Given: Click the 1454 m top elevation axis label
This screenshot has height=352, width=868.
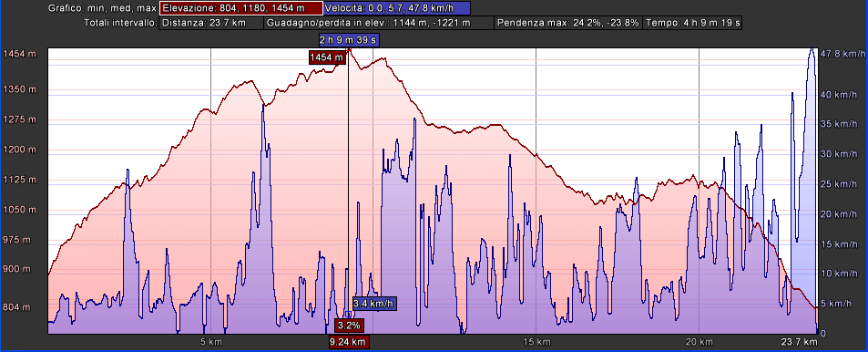Looking at the screenshot, I should [19, 54].
